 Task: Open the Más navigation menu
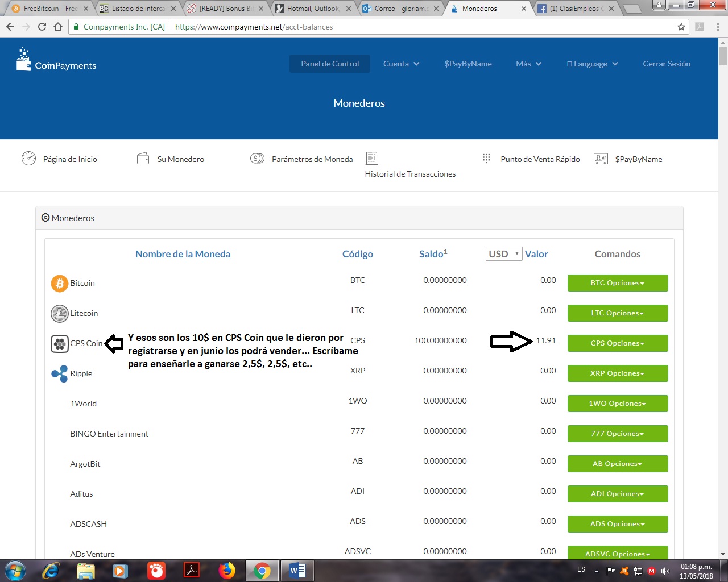528,64
